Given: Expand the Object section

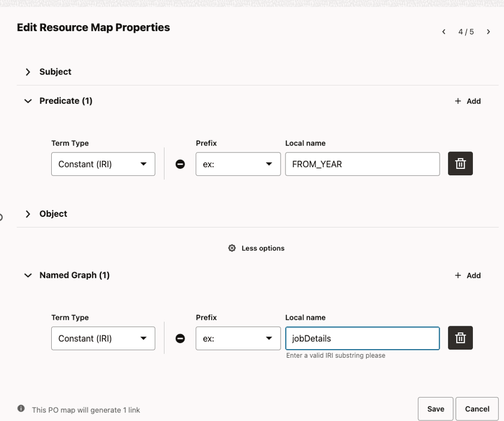Looking at the screenshot, I should point(28,214).
